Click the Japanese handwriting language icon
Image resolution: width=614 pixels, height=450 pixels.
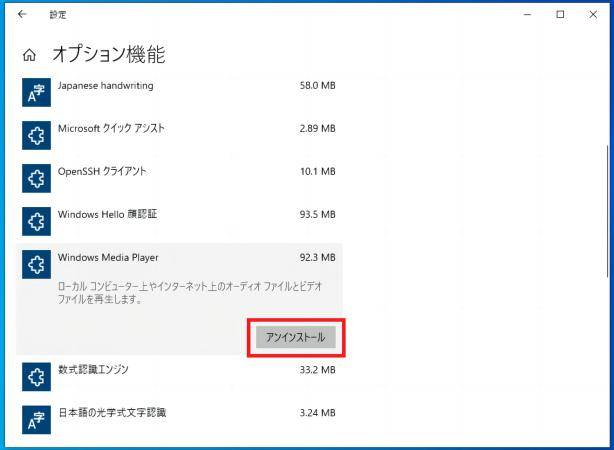click(x=36, y=92)
